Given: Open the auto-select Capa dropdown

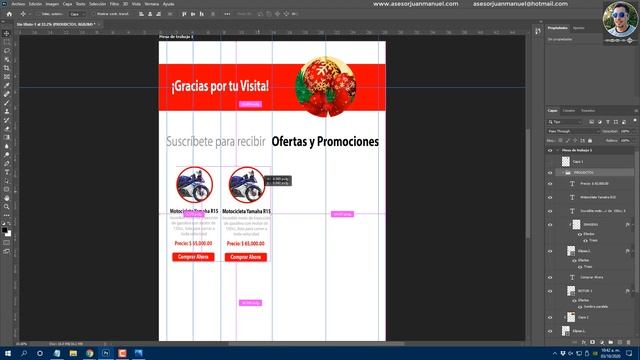Looking at the screenshot, I should [77, 14].
